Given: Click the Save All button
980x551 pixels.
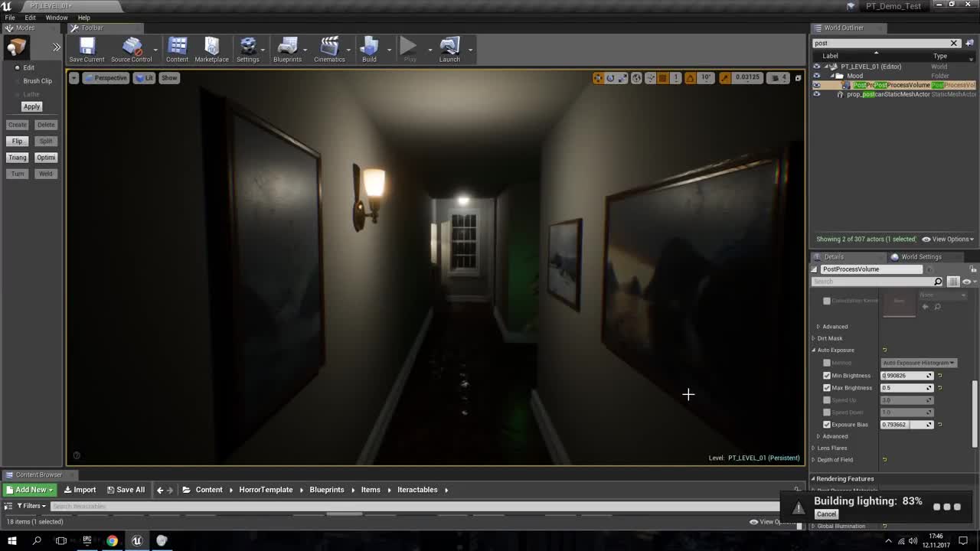Looking at the screenshot, I should [126, 490].
